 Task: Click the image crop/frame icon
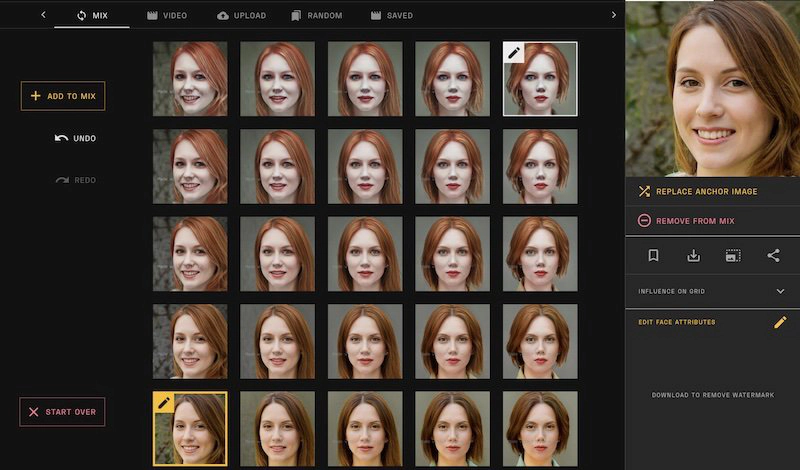(733, 256)
